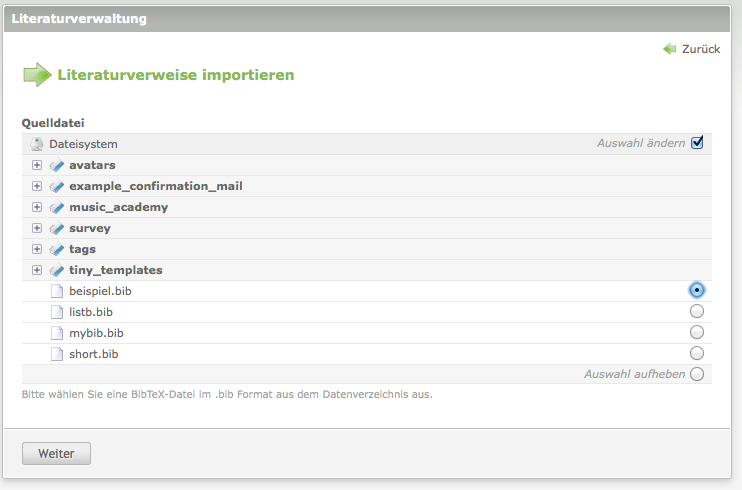The width and height of the screenshot is (742, 490).
Task: Click the green Zurück arrow icon
Action: tap(669, 49)
